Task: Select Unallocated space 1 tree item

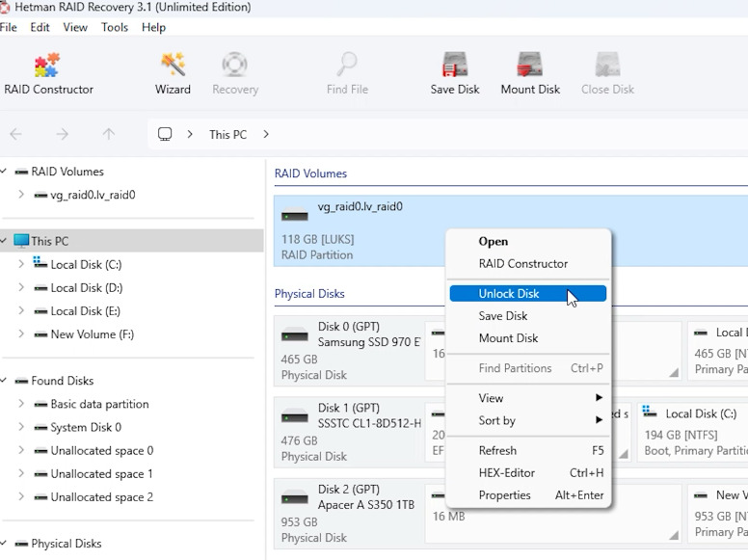Action: (101, 473)
